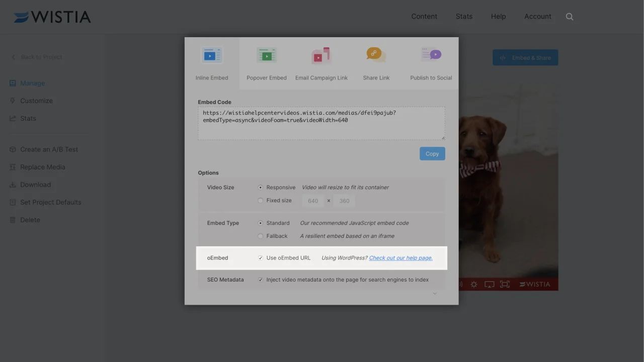The height and width of the screenshot is (362, 644).
Task: Select Responsive video size
Action: [x=260, y=188]
